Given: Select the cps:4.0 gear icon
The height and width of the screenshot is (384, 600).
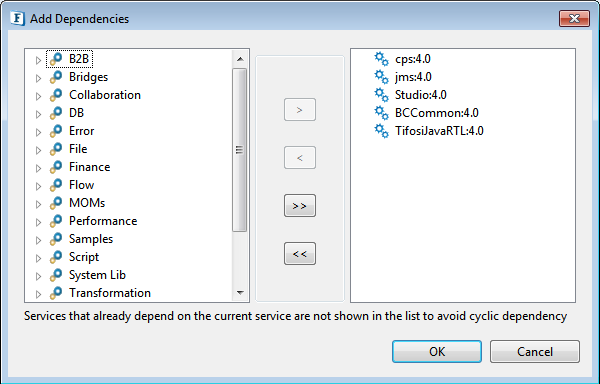Looking at the screenshot, I should coord(381,59).
